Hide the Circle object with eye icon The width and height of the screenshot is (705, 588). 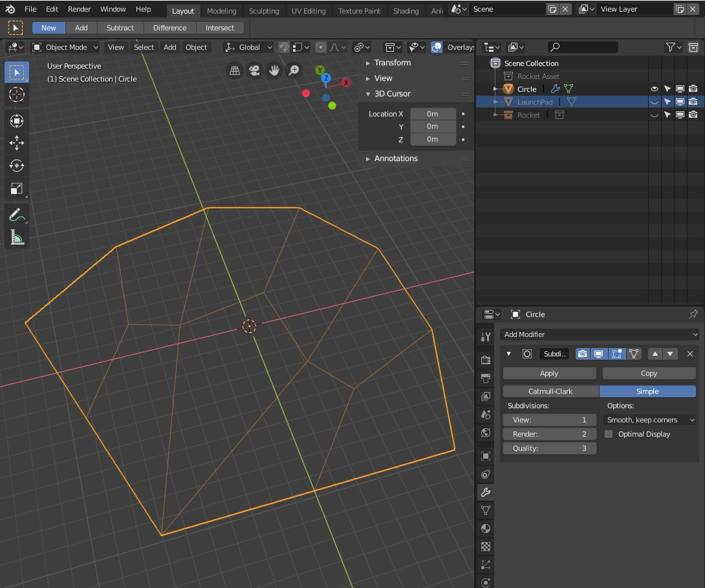pos(654,89)
